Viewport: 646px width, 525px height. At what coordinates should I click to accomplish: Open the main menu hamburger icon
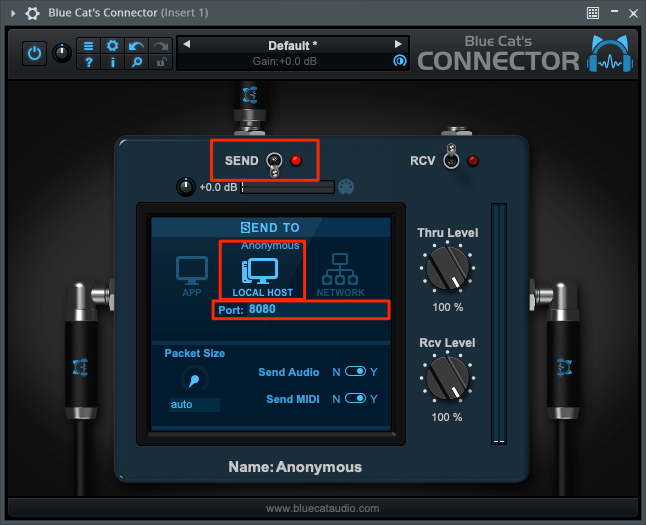point(89,45)
